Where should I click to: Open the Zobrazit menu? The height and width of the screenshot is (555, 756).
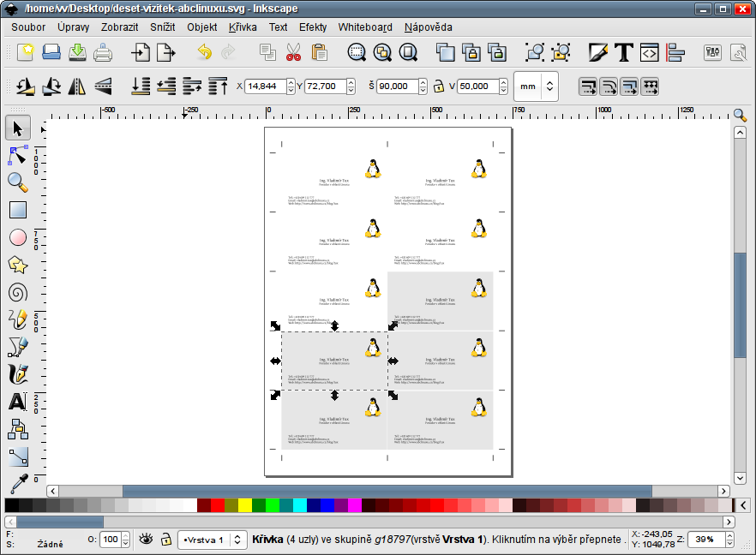point(120,27)
